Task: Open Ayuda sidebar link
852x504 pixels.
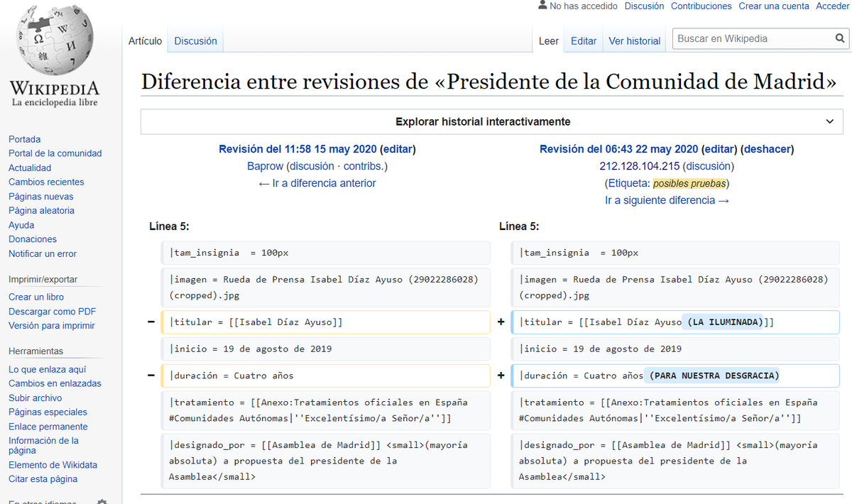Action: click(x=21, y=225)
